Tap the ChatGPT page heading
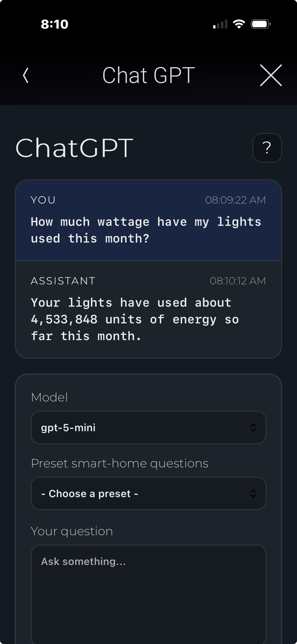297x644 pixels. pos(75,148)
